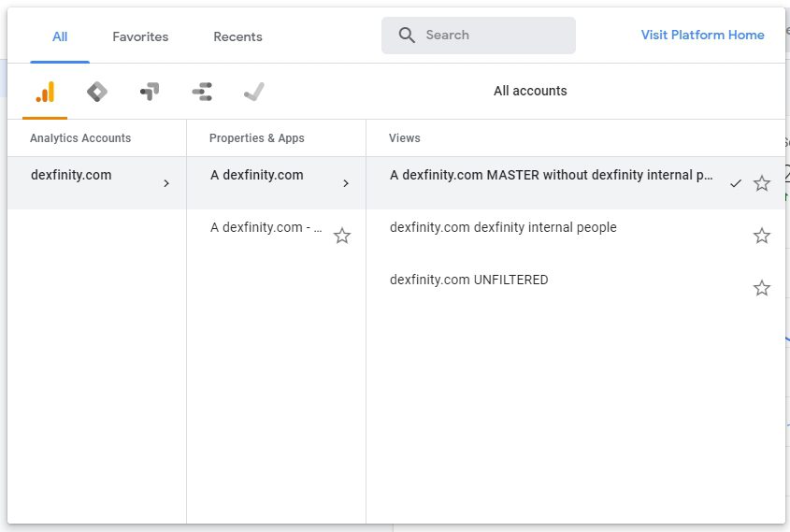This screenshot has height=532, width=790.
Task: Star the second 'A dexfinity.com -' property
Action: pos(342,236)
